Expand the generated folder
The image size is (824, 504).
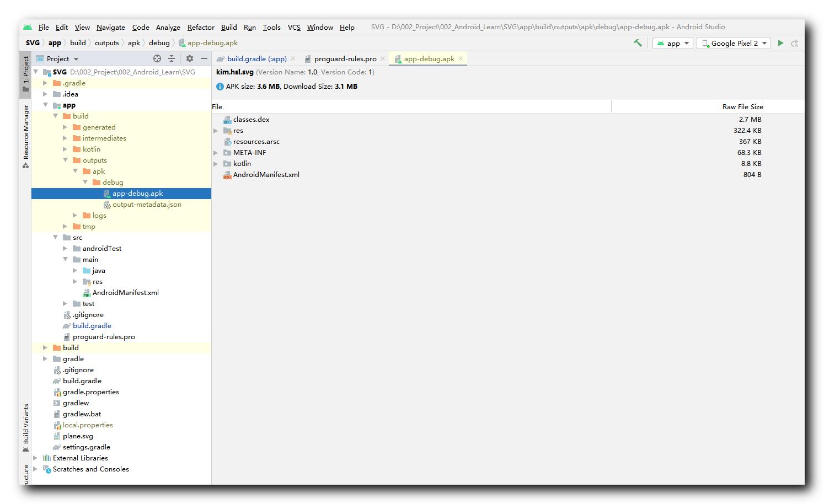tap(65, 127)
